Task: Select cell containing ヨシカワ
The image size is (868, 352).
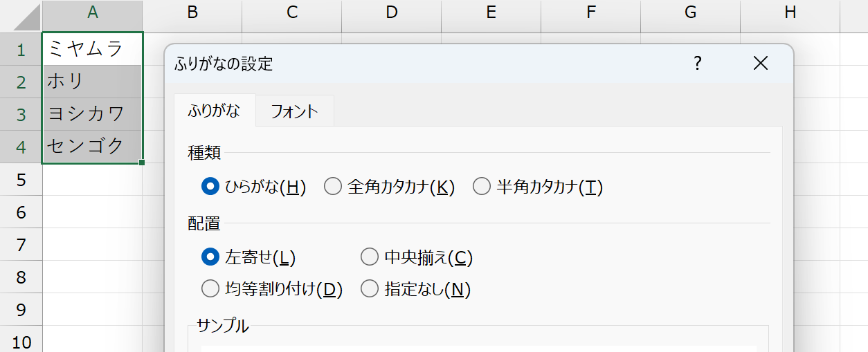Action: 93,114
